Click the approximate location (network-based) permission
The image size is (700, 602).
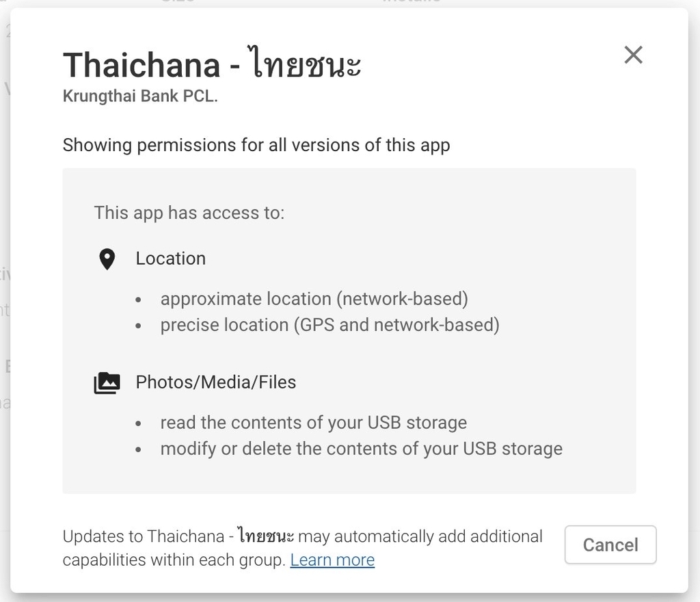pos(314,299)
